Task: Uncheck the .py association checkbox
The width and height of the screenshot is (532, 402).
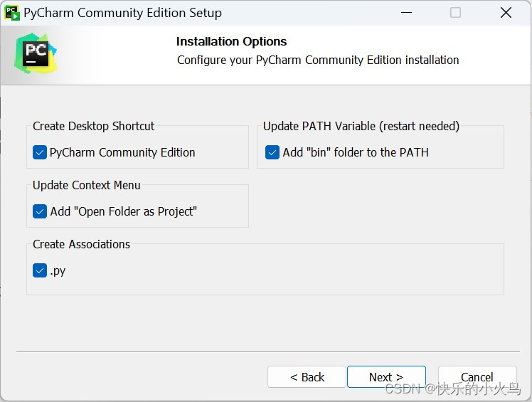Action: 40,270
